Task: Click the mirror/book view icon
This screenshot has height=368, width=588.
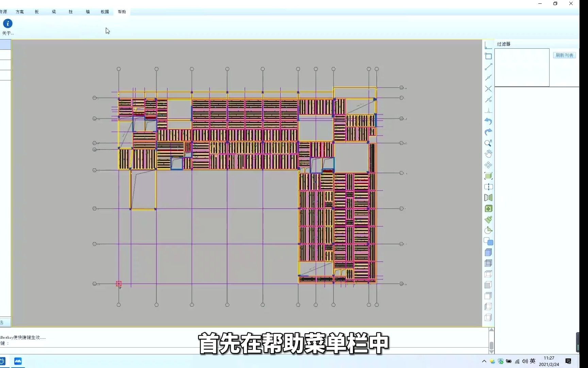Action: point(488,198)
